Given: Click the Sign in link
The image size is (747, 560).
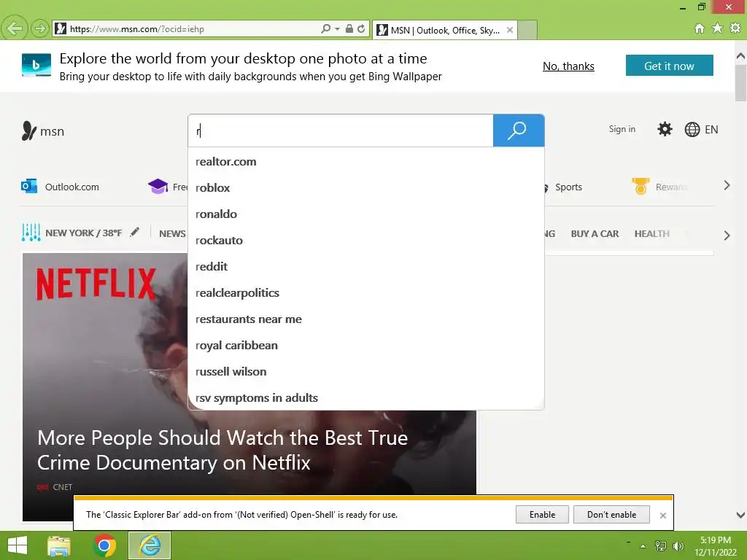Looking at the screenshot, I should 622,129.
